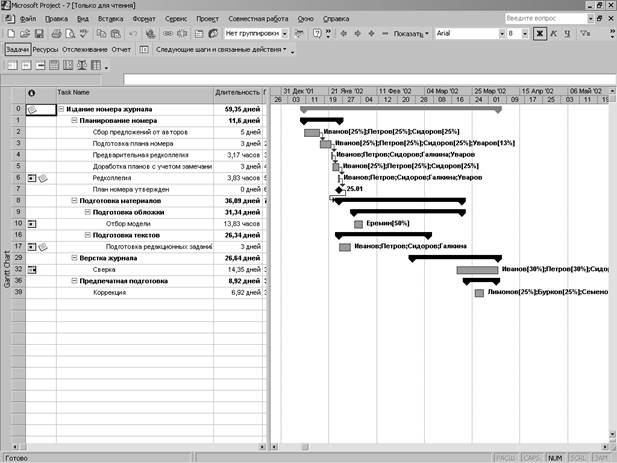Open the 'Совместная работа' menu

pyautogui.click(x=258, y=18)
